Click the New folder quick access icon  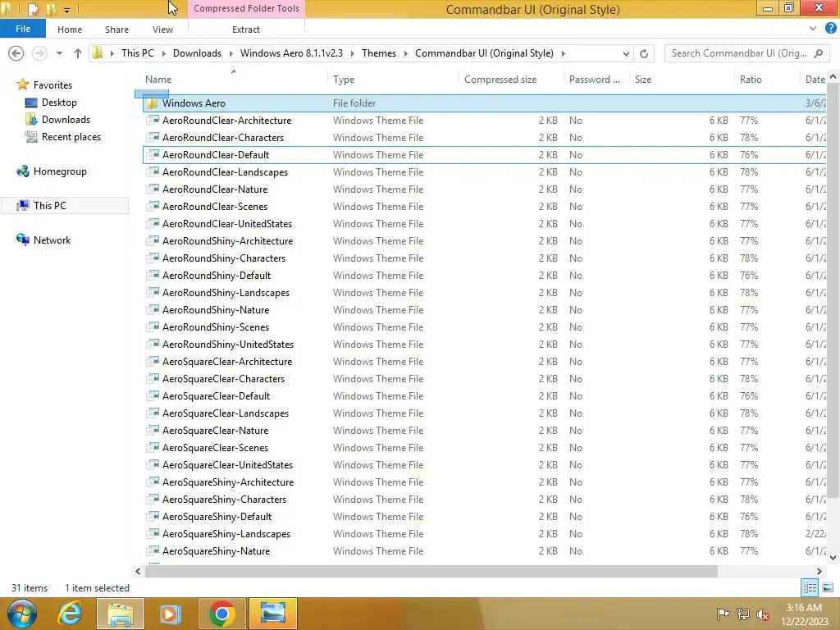[x=51, y=9]
